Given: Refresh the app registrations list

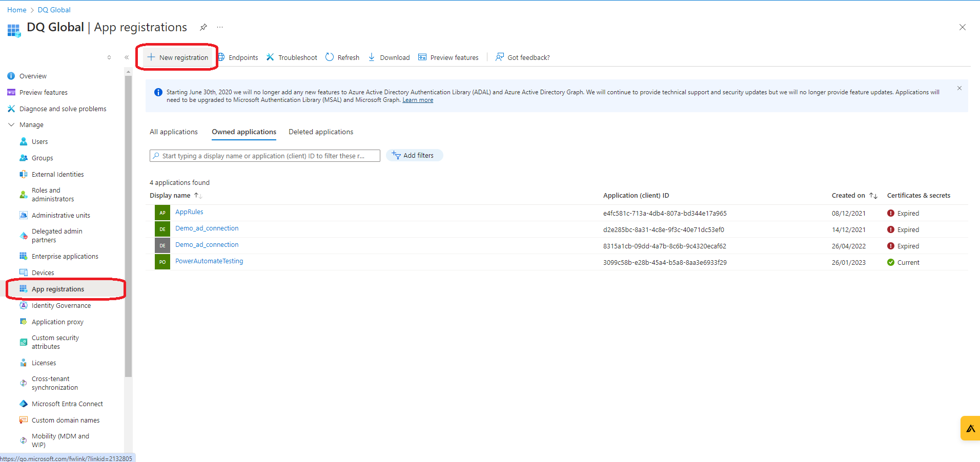Looking at the screenshot, I should coord(342,57).
